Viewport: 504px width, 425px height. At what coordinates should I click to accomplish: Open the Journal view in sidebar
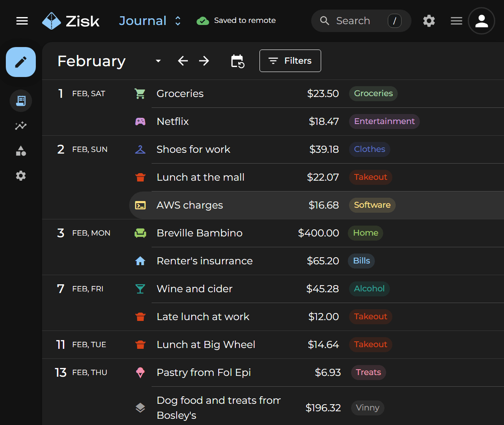[x=21, y=101]
